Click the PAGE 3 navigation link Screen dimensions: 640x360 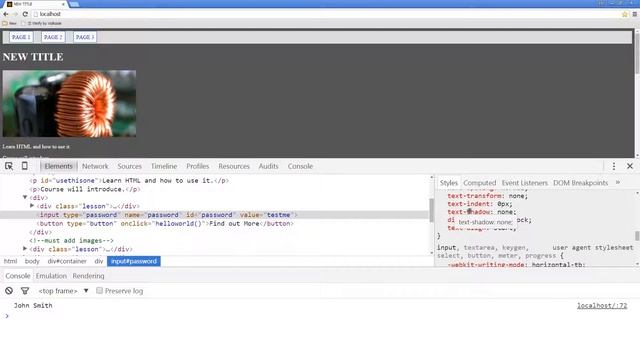pos(85,37)
